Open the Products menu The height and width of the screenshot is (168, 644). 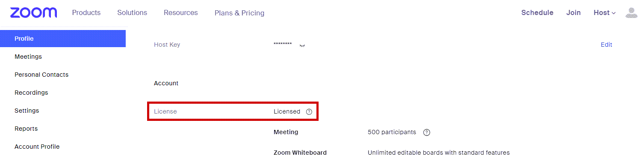tap(86, 13)
